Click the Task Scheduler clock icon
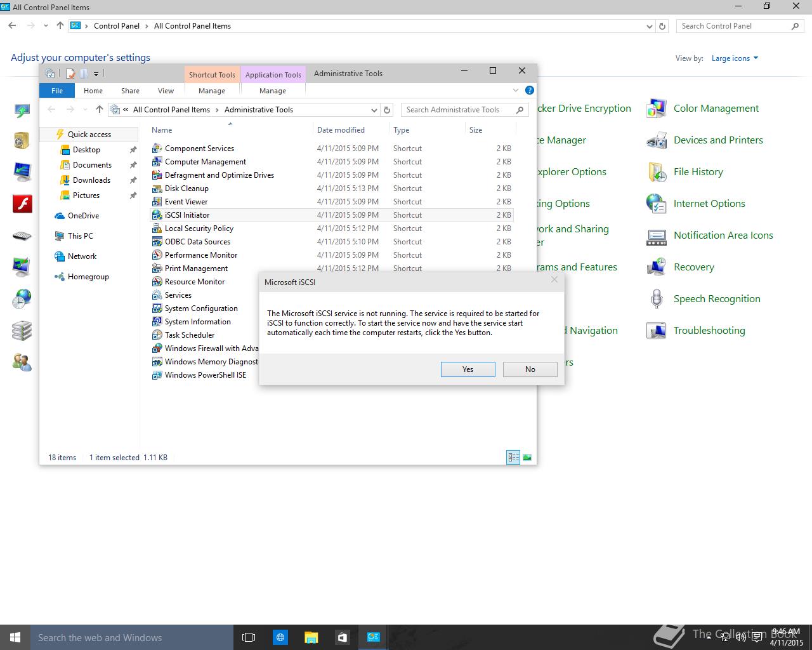This screenshot has height=650, width=812. (157, 335)
